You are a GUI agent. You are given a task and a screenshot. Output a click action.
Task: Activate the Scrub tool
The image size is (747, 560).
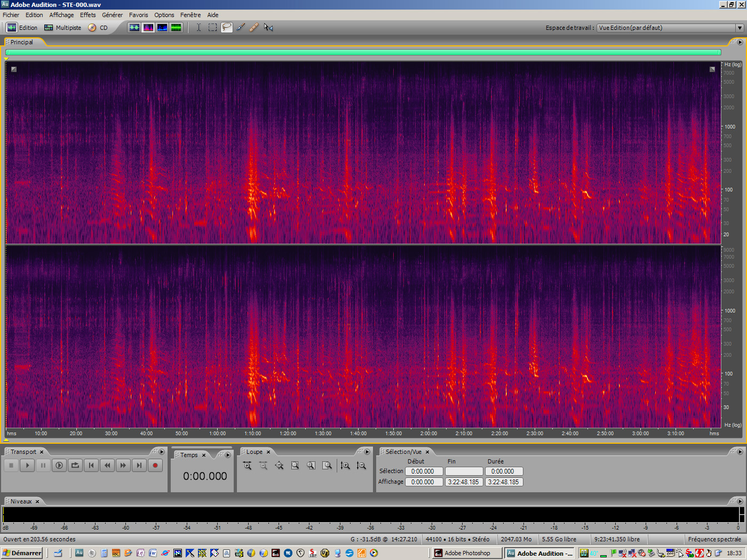(268, 27)
